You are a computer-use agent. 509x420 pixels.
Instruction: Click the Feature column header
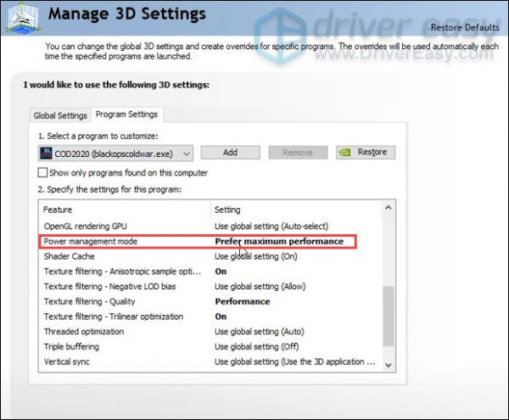pos(58,210)
